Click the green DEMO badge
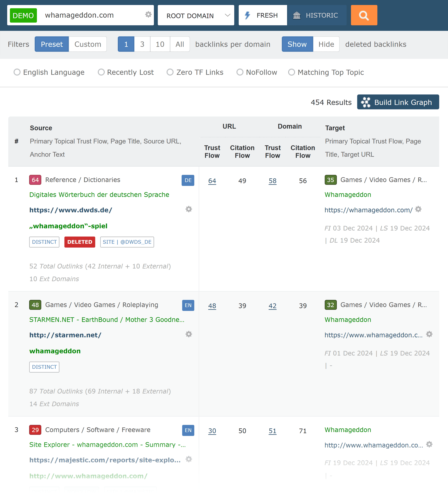 coord(23,16)
